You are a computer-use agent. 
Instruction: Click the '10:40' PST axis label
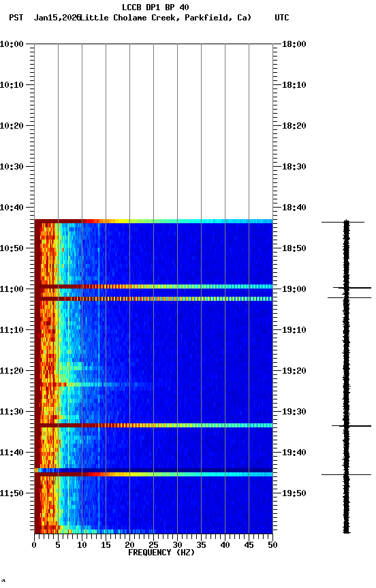point(12,208)
